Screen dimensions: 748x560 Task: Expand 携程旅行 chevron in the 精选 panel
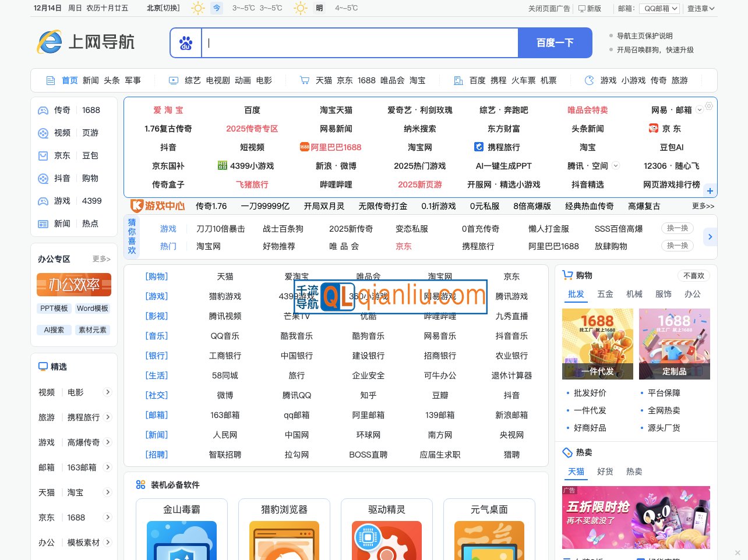click(x=108, y=417)
